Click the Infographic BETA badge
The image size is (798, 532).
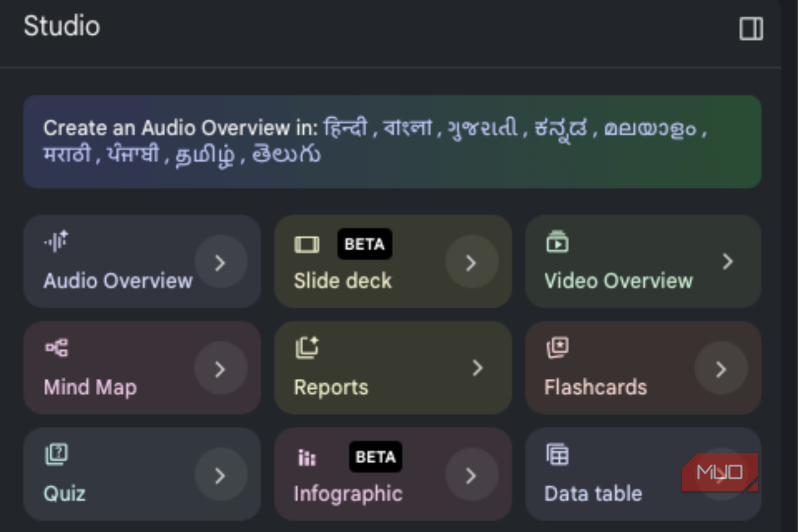tap(376, 457)
